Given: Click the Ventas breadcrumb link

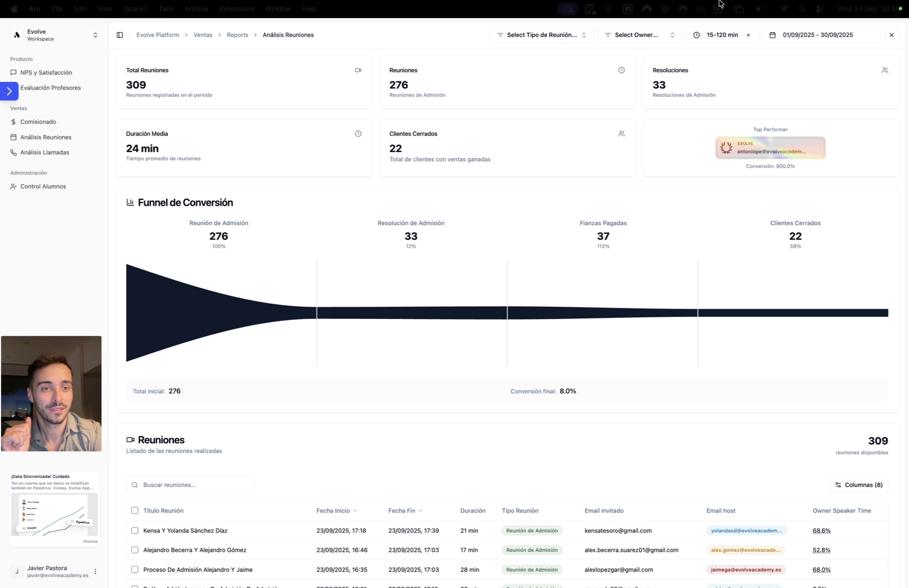Looking at the screenshot, I should pyautogui.click(x=203, y=35).
